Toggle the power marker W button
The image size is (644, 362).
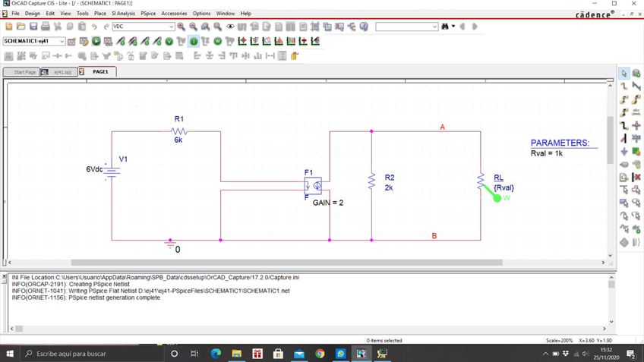tap(218, 41)
